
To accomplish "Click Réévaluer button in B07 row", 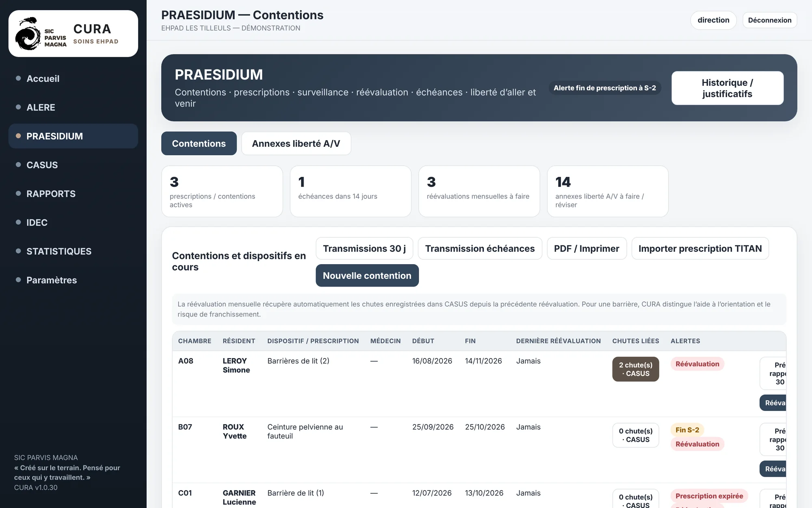I will 773,469.
